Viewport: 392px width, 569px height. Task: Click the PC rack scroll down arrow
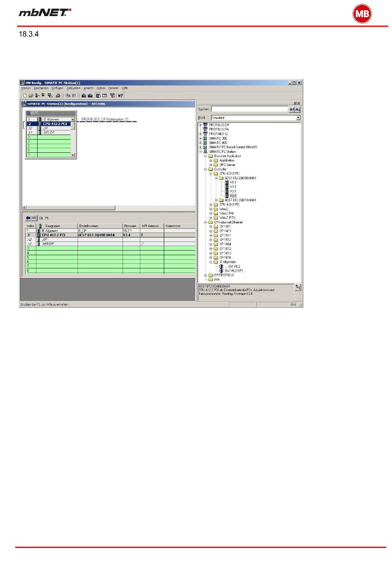point(73,155)
